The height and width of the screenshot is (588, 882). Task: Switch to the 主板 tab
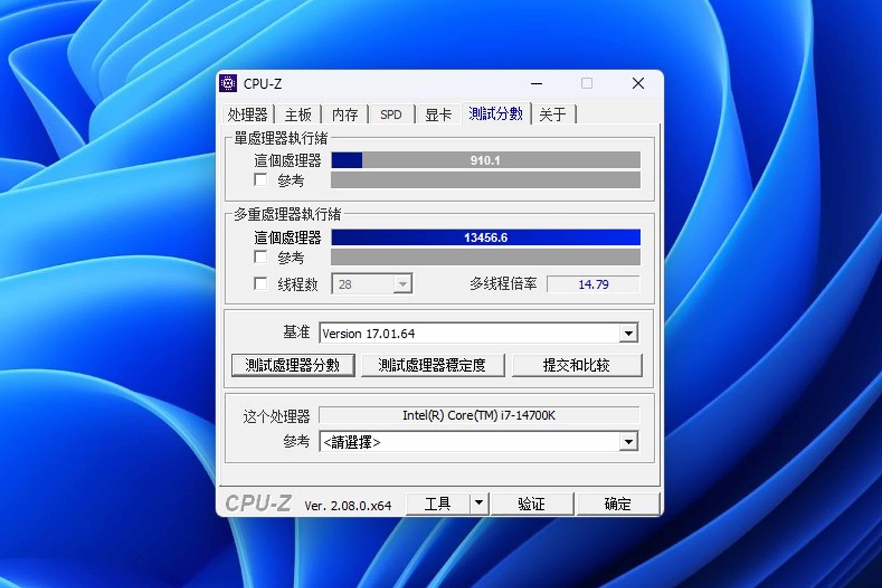pyautogui.click(x=298, y=114)
